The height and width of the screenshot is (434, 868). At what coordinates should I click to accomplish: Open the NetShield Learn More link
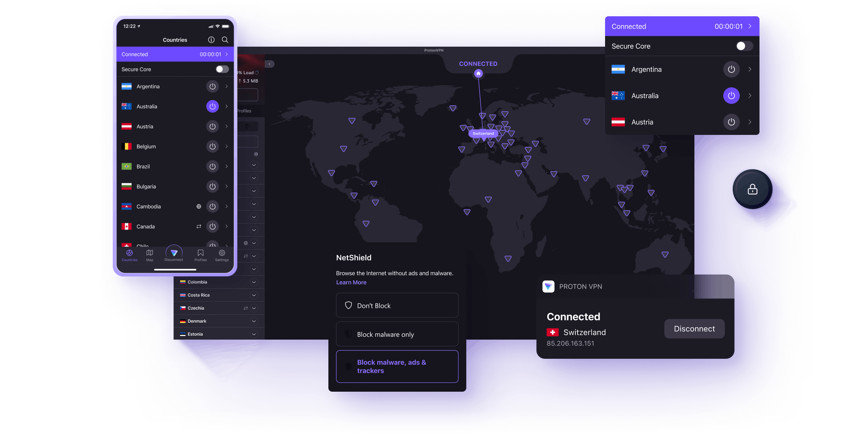tap(351, 282)
